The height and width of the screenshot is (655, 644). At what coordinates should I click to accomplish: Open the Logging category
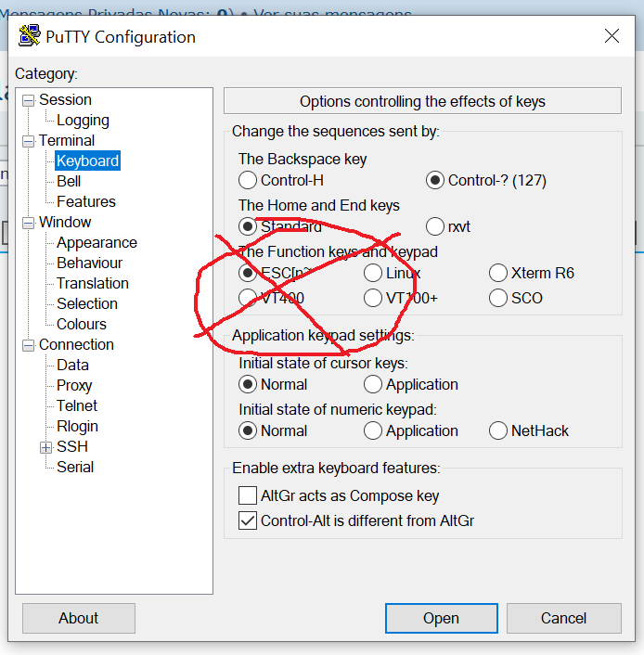click(x=83, y=121)
